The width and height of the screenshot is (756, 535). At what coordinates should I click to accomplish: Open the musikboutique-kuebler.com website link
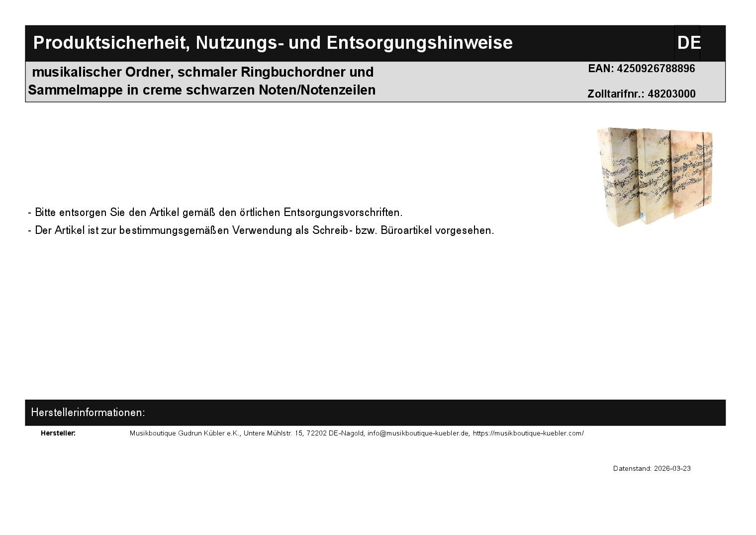coord(528,433)
